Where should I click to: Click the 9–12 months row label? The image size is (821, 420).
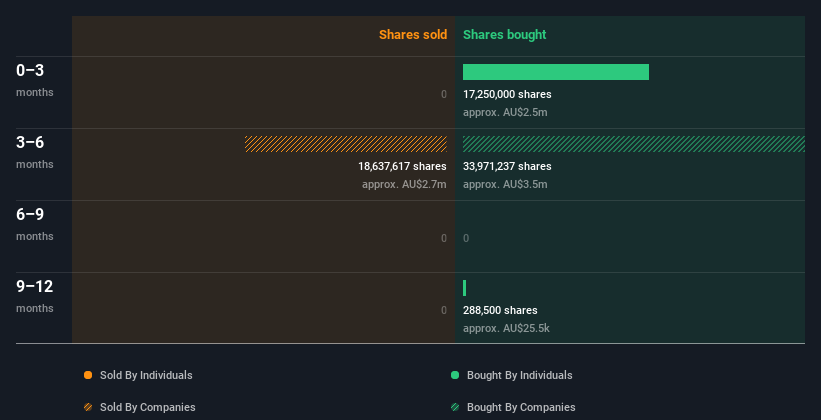click(x=35, y=296)
